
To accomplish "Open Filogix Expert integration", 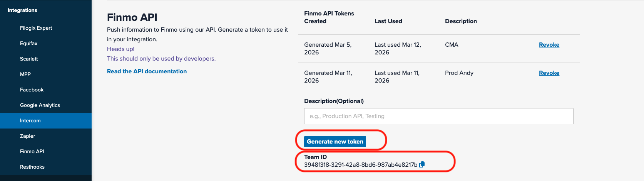I will [36, 28].
